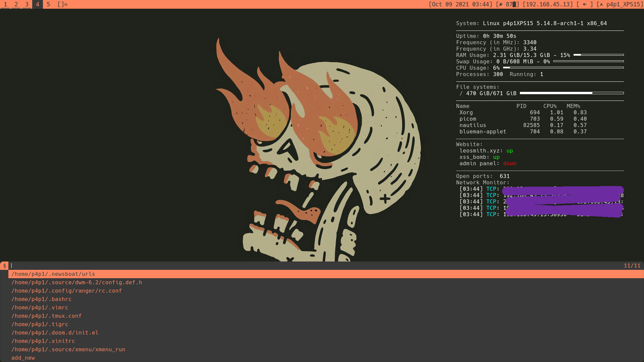Viewport: 644px width, 362px height.
Task: Click the muted speaker icon in the status bar
Action: [584, 4]
